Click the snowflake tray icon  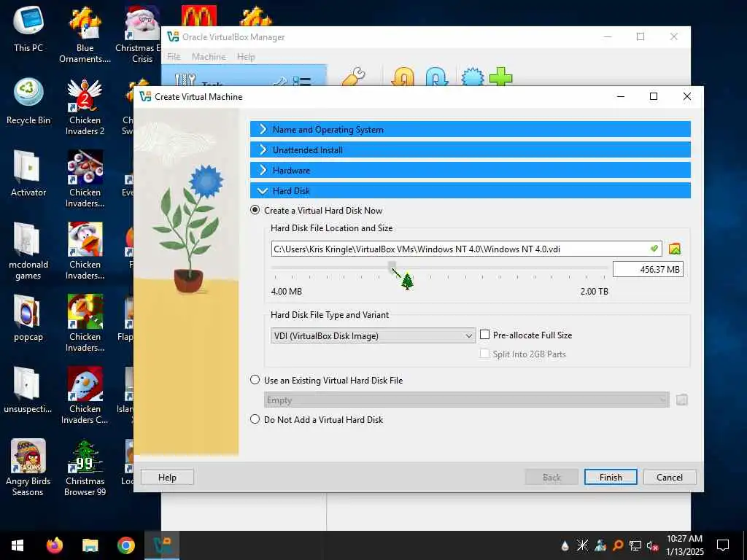coord(582,545)
